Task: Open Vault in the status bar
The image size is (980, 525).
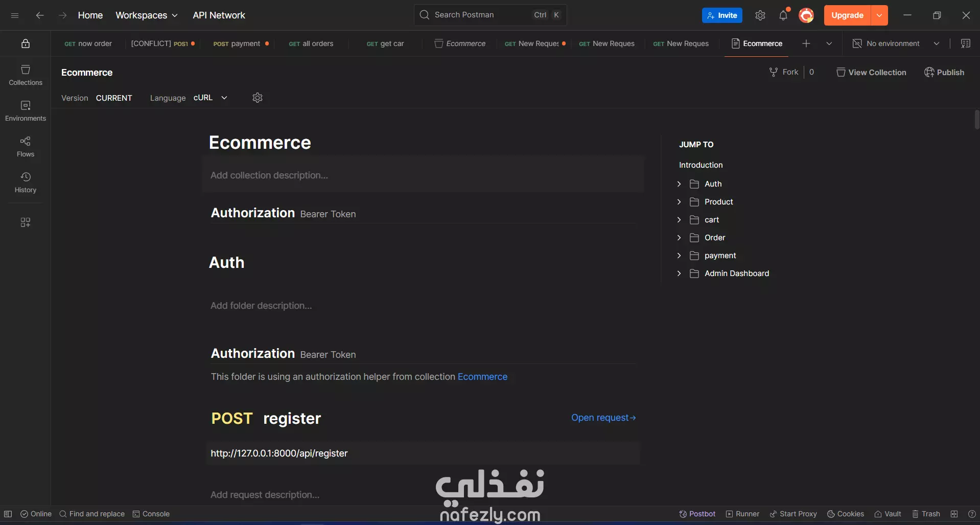Action: 888,514
